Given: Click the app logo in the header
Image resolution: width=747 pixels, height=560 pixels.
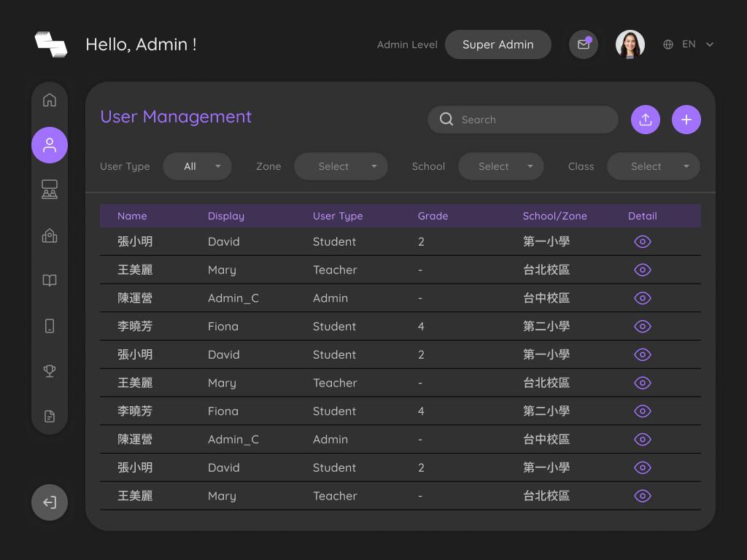Looking at the screenshot, I should [51, 44].
